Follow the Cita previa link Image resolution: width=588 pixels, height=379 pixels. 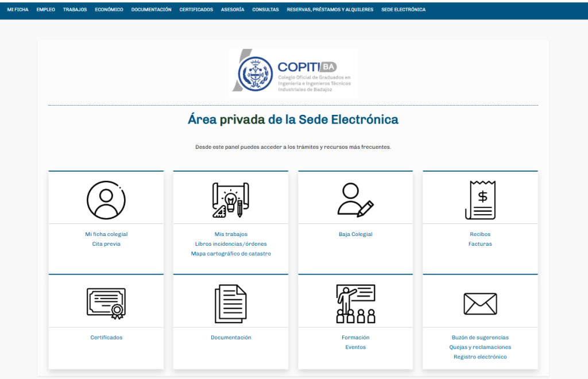106,244
